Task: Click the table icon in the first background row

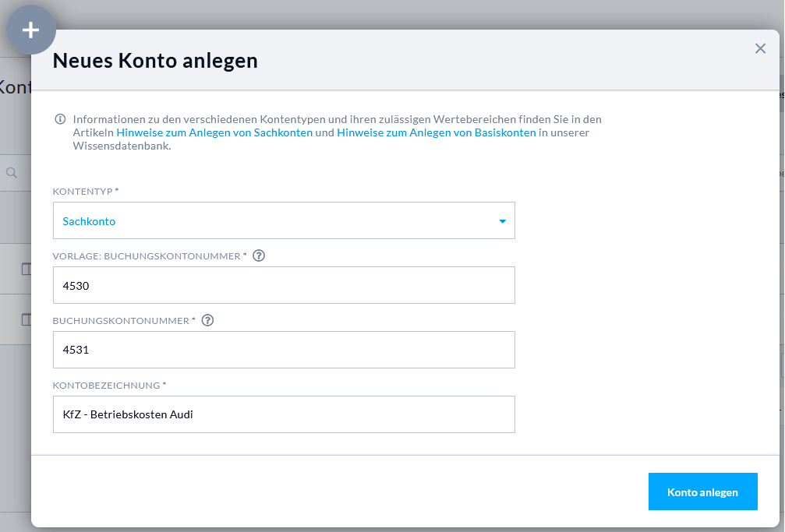Action: (26, 269)
